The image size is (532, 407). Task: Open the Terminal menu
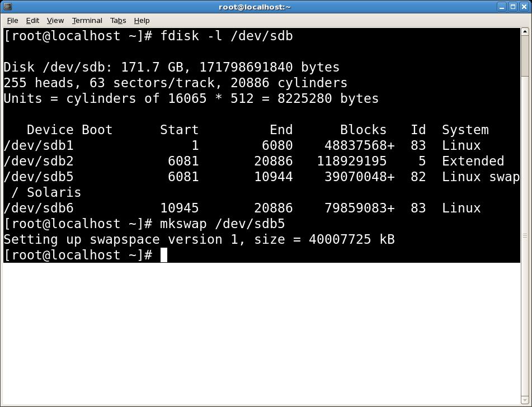pos(87,20)
